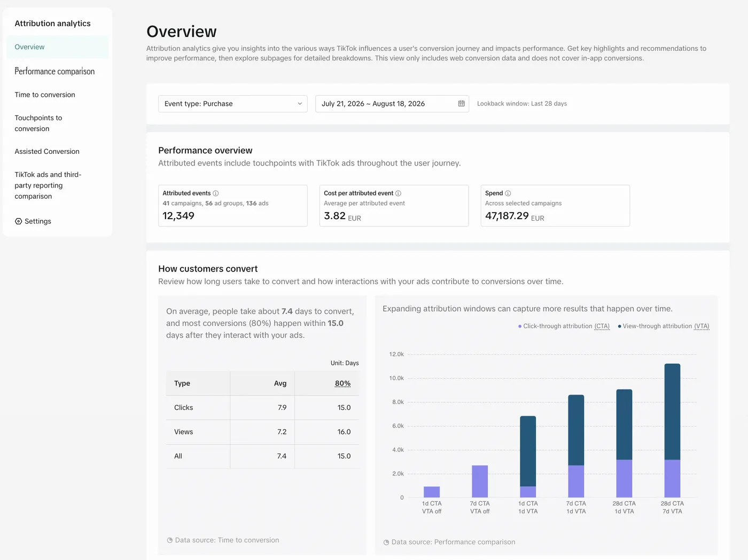Click the Unit: Days label
The height and width of the screenshot is (560, 748).
coord(345,363)
